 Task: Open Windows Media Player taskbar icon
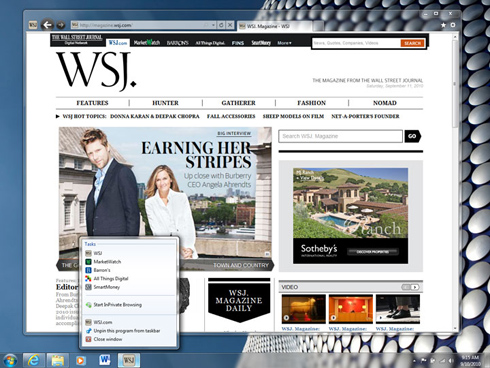point(80,360)
